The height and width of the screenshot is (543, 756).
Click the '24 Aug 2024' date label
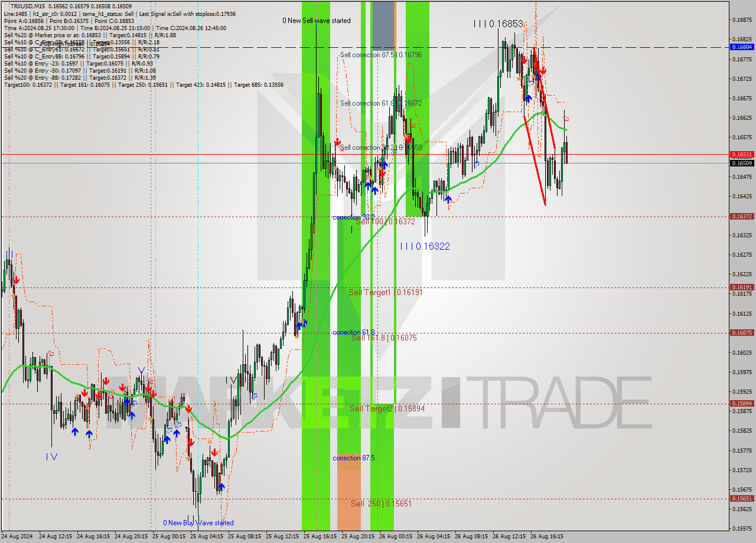point(17,537)
